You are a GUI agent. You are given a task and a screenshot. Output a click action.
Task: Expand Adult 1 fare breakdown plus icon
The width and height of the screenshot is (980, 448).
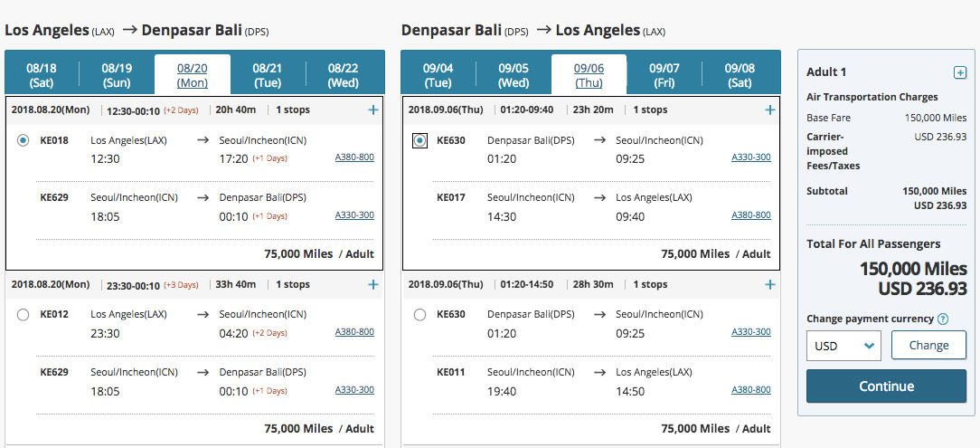click(x=959, y=72)
